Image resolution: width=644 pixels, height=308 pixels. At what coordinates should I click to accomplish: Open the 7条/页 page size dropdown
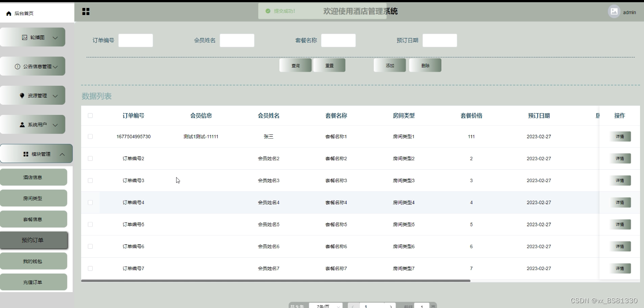click(326, 306)
